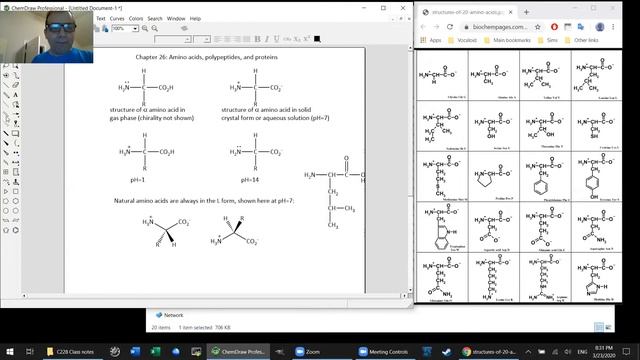This screenshot has width=640, height=360.
Task: Toggle the chemical formula CH2 style button
Action: 287,39
